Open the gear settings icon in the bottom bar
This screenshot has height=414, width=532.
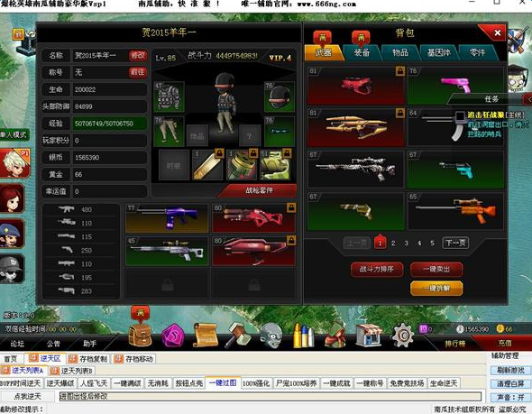tap(403, 336)
